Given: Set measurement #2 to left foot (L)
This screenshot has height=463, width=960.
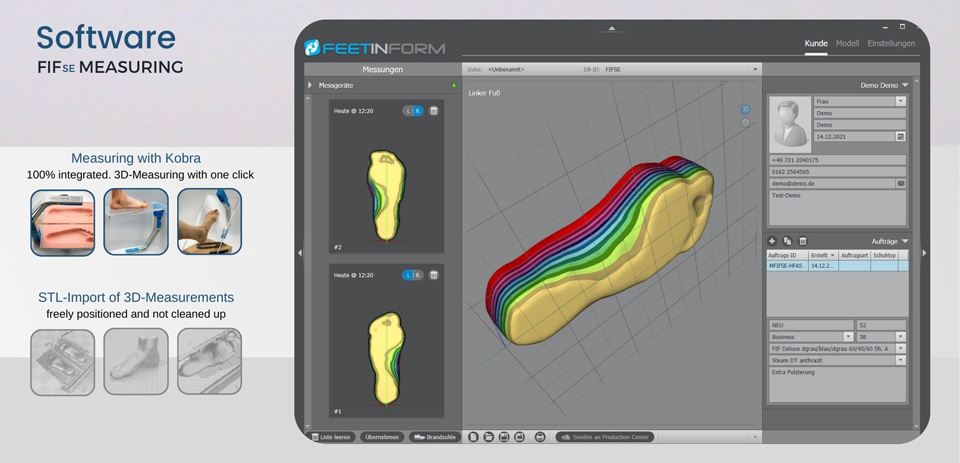Looking at the screenshot, I should pyautogui.click(x=408, y=111).
